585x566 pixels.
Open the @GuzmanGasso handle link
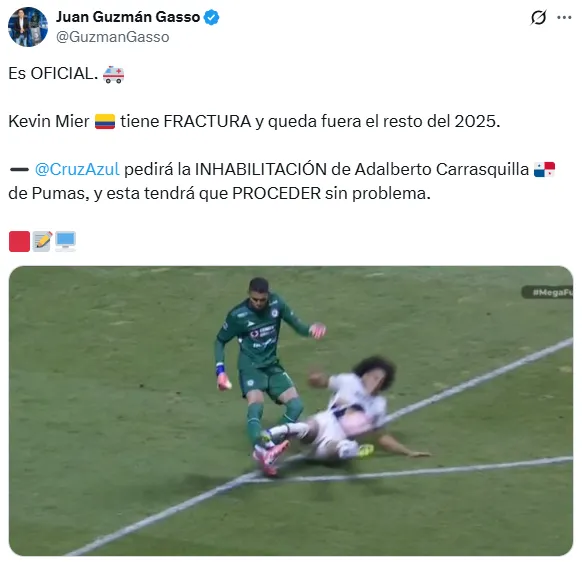pos(113,37)
